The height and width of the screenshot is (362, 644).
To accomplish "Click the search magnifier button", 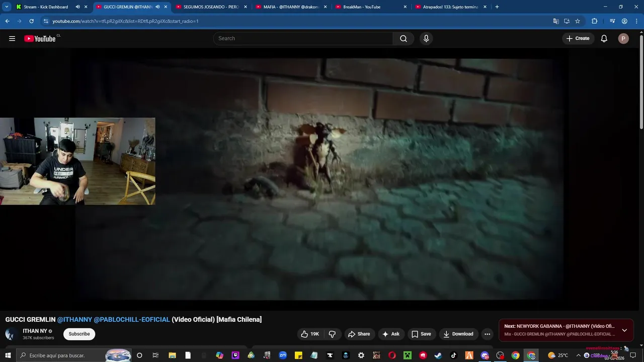I will pos(404,38).
